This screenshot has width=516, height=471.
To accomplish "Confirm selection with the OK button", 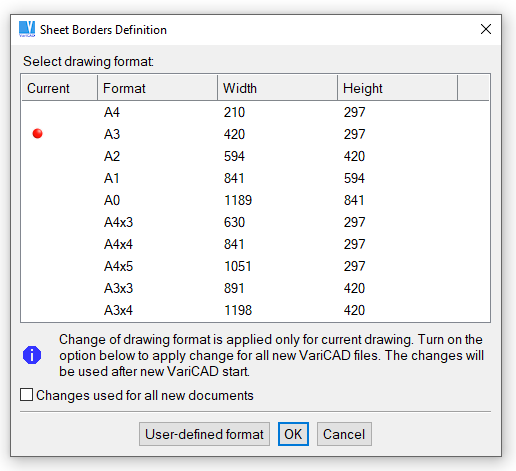I will pos(293,434).
